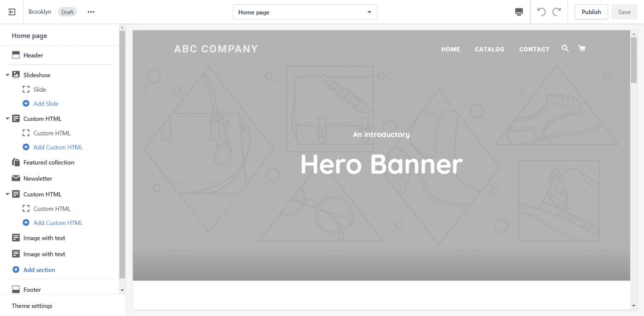The image size is (644, 316).
Task: Click the search magnifier in preview header
Action: (x=565, y=48)
